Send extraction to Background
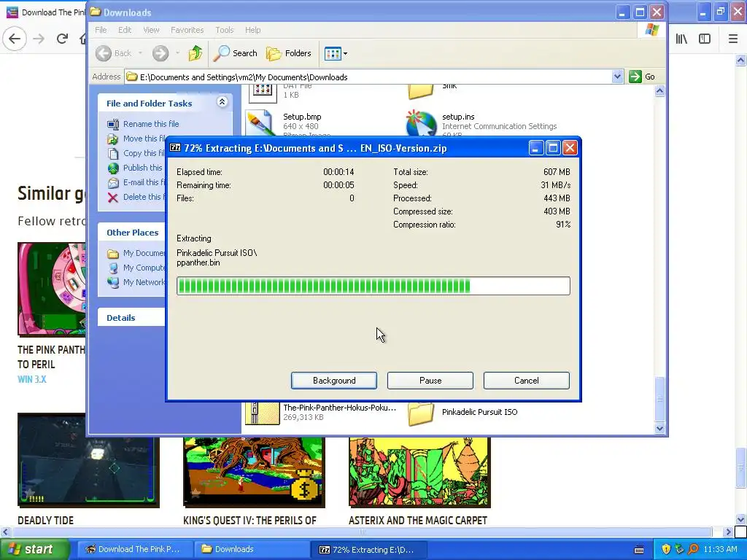This screenshot has width=747, height=560. point(334,381)
